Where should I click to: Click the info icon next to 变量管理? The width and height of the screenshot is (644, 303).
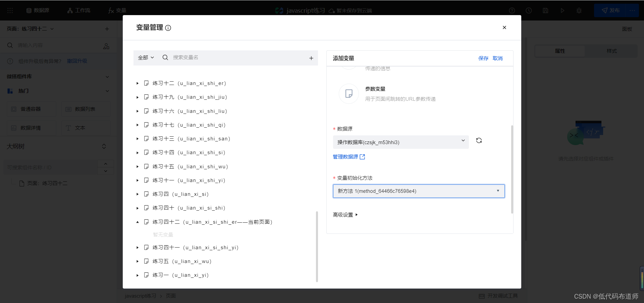coord(168,28)
